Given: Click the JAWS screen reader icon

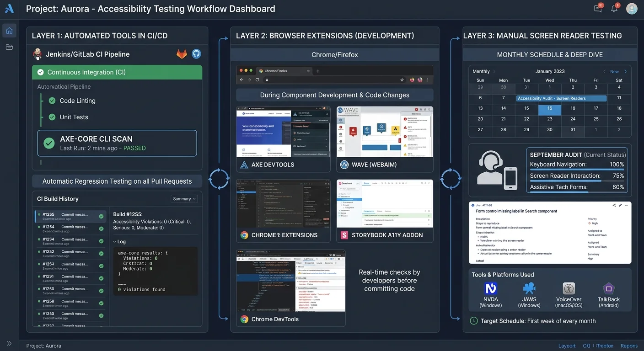Looking at the screenshot, I should click(529, 289).
